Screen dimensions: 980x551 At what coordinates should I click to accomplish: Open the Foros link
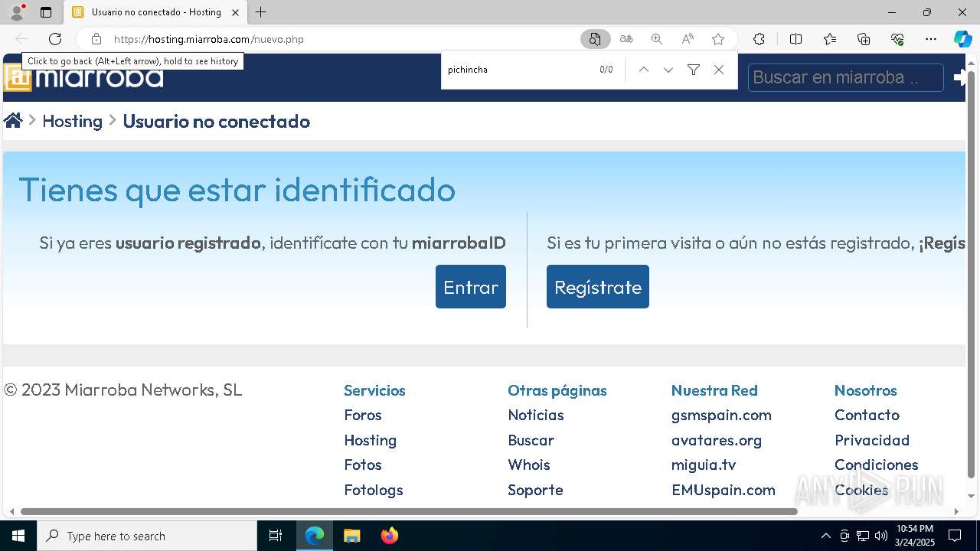(363, 415)
